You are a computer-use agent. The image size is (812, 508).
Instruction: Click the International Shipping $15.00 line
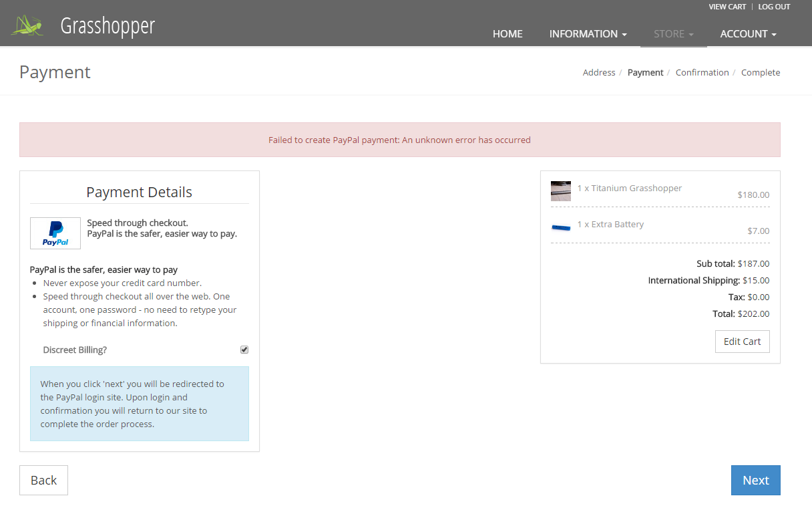tap(708, 280)
